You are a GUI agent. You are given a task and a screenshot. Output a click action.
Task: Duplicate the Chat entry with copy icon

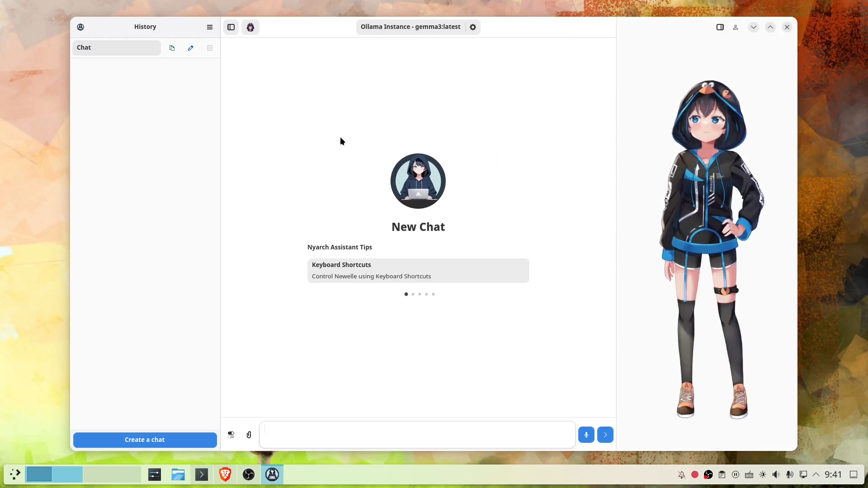point(172,48)
